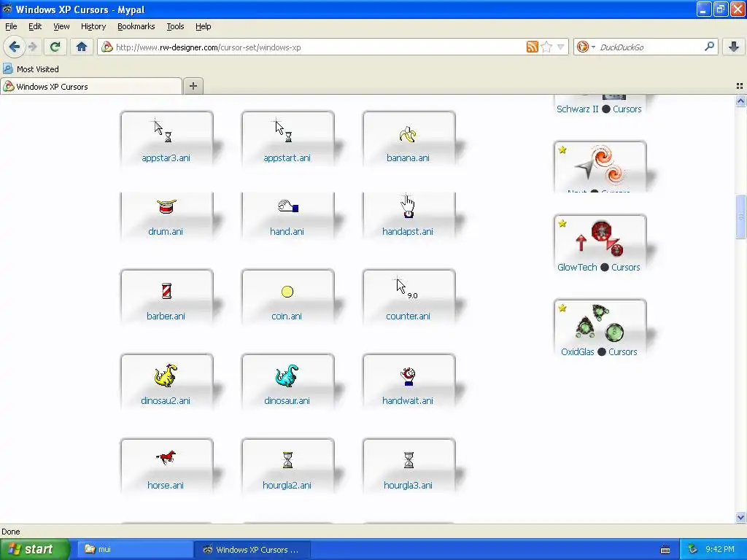Click the yellow dinosau2.ani dinosaur icon

point(166,376)
